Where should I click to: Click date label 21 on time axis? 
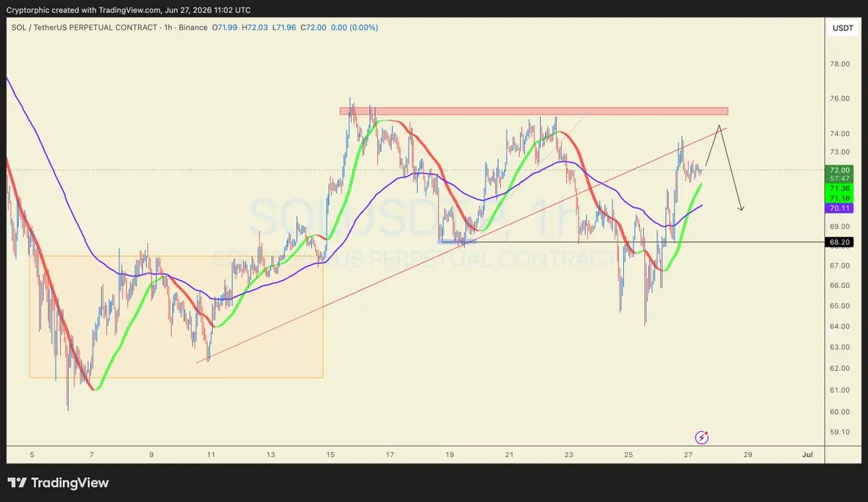(x=509, y=455)
